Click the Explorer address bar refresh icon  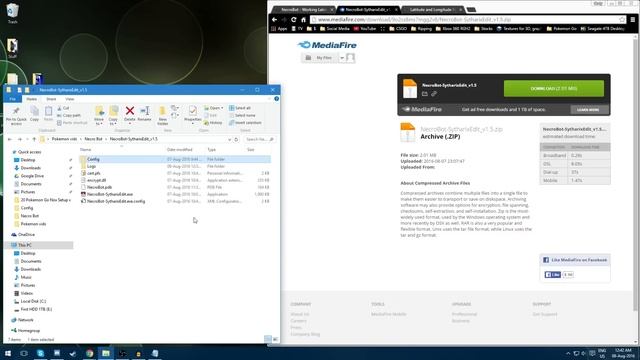[236, 139]
